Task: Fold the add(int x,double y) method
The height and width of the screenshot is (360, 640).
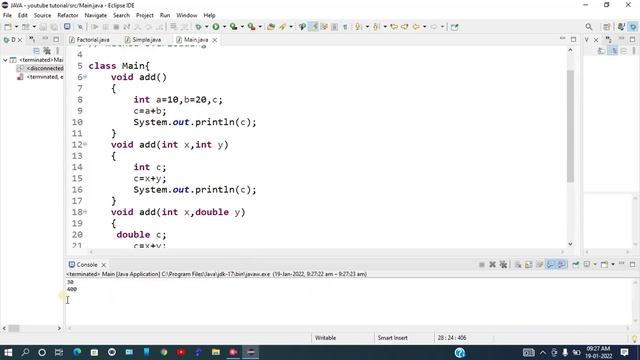Action: tap(85, 211)
